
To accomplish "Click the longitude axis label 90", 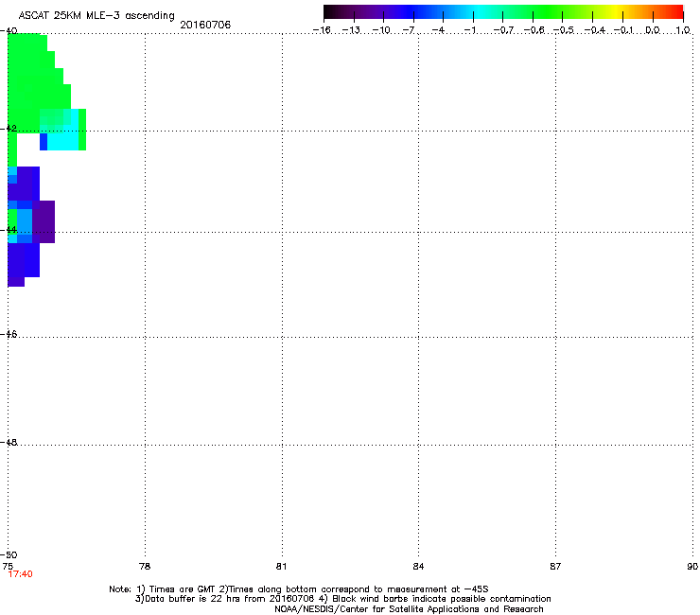I will coord(692,566).
